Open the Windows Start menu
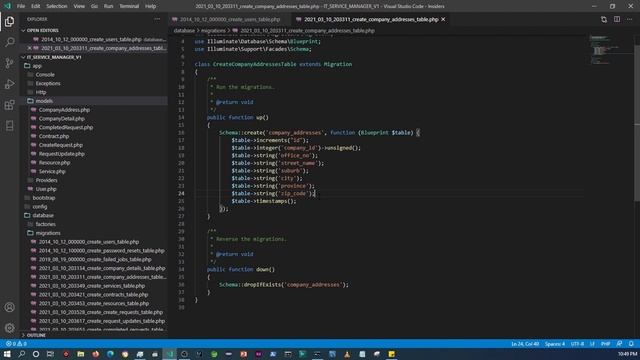The height and width of the screenshot is (360, 640). tap(7, 354)
